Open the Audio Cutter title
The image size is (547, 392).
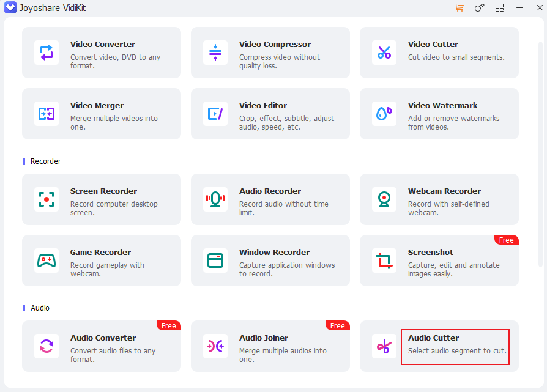433,338
